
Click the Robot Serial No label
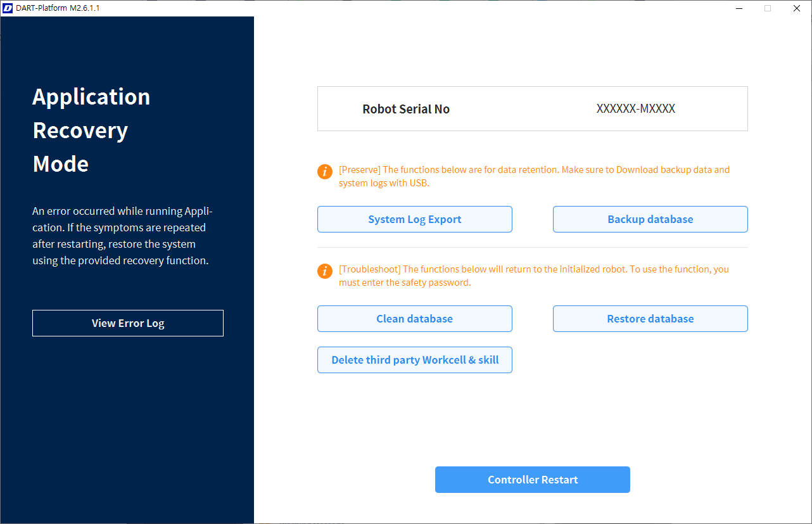(x=406, y=109)
